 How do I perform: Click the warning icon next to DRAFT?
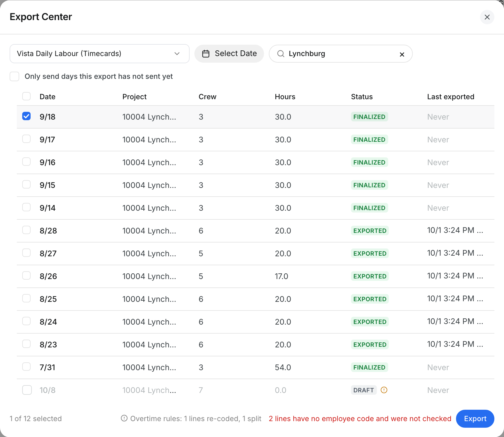384,390
